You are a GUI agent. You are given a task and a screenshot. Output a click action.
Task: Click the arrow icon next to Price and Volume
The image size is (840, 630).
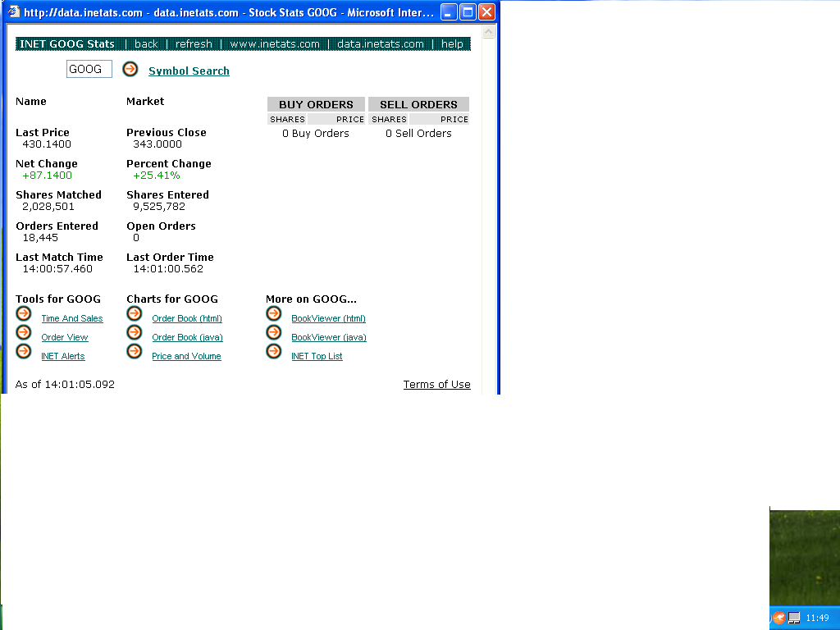135,351
